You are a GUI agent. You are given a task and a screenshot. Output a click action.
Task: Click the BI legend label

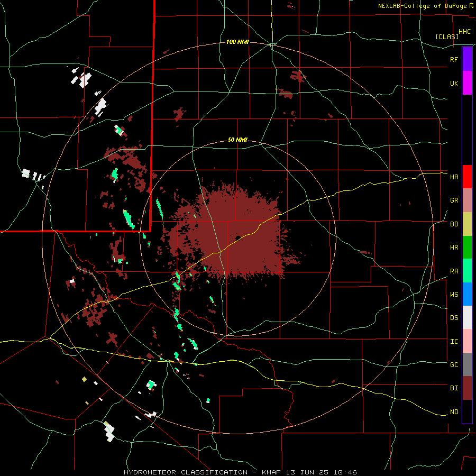coord(454,388)
